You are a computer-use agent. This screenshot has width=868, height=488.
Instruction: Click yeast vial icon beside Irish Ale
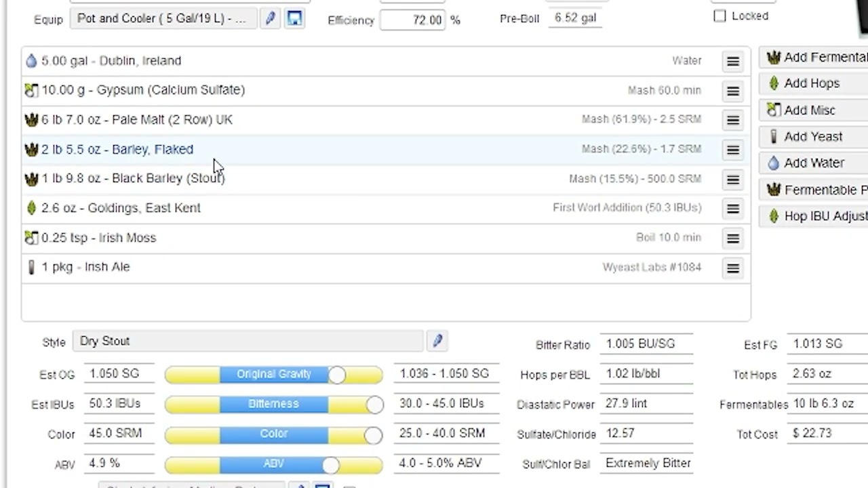(31, 267)
